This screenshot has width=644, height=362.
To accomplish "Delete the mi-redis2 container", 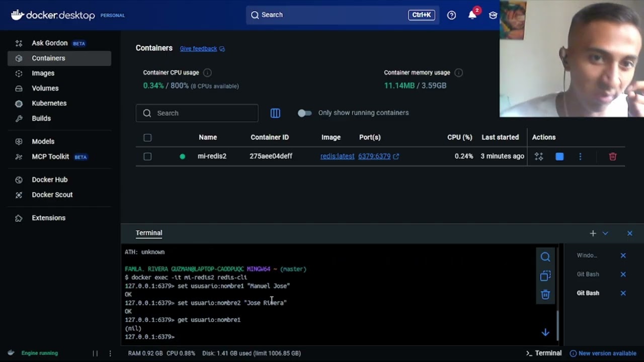I will click(613, 157).
